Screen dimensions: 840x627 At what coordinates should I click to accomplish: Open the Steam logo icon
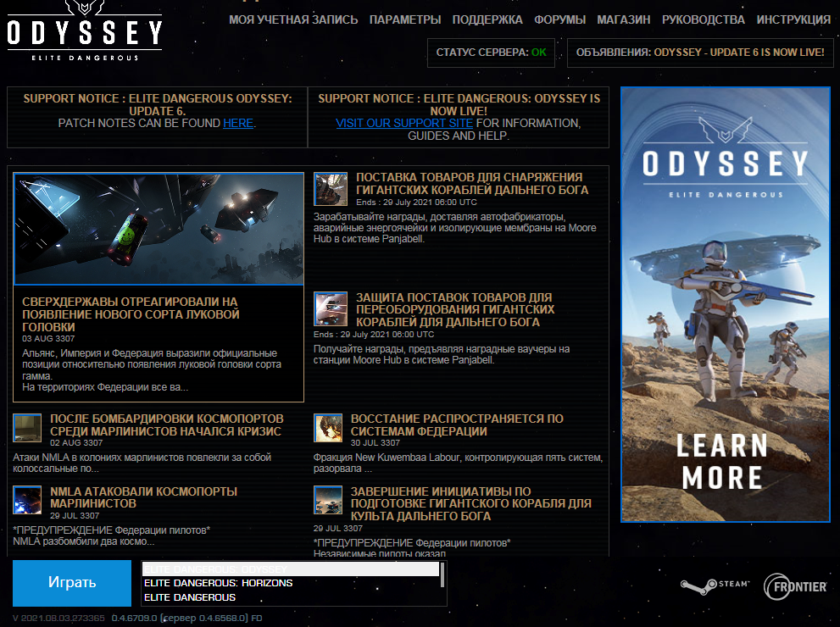[x=715, y=585]
